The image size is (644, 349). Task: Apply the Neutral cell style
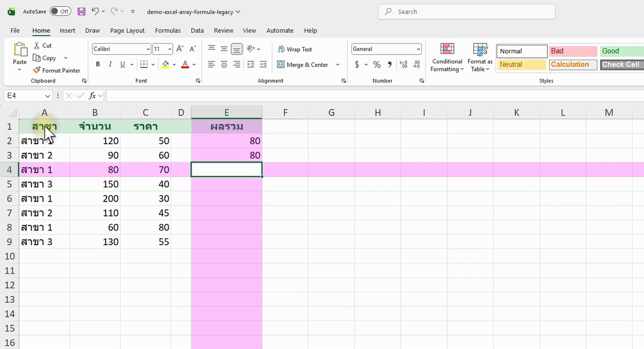tap(522, 64)
